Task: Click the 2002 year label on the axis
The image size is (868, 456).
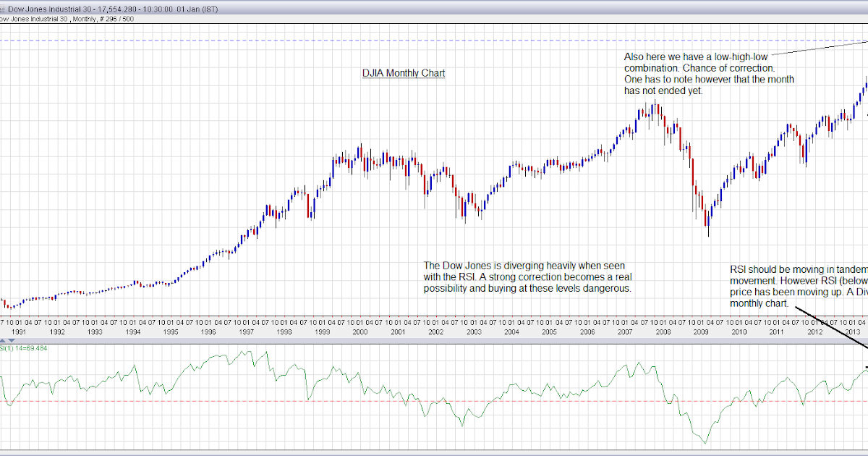Action: 435,332
